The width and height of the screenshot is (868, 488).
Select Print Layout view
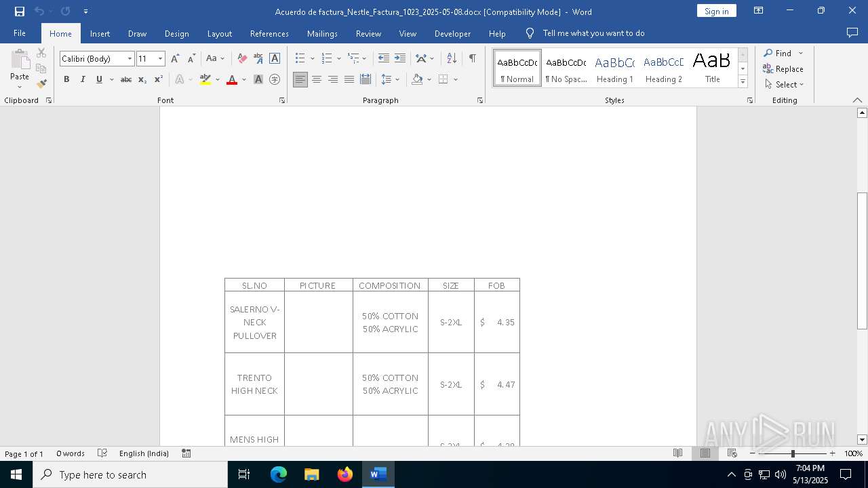705,453
